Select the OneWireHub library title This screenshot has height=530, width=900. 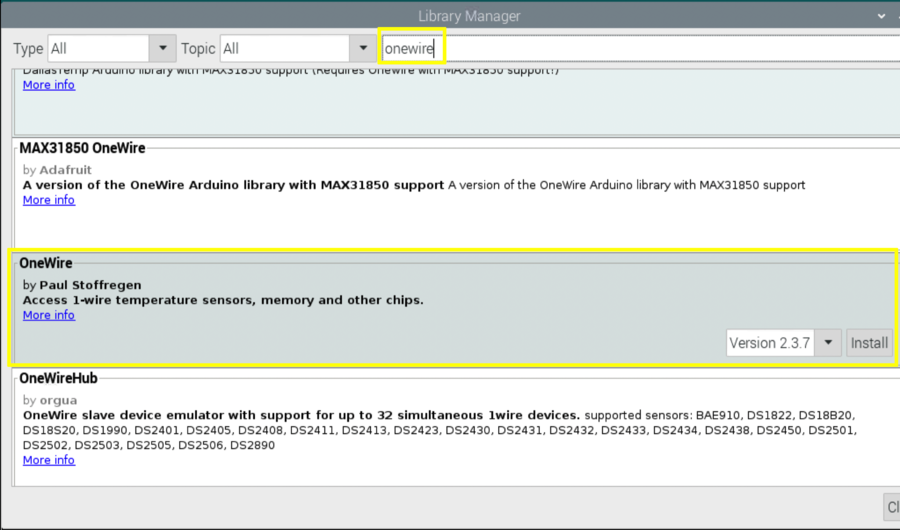tap(58, 378)
